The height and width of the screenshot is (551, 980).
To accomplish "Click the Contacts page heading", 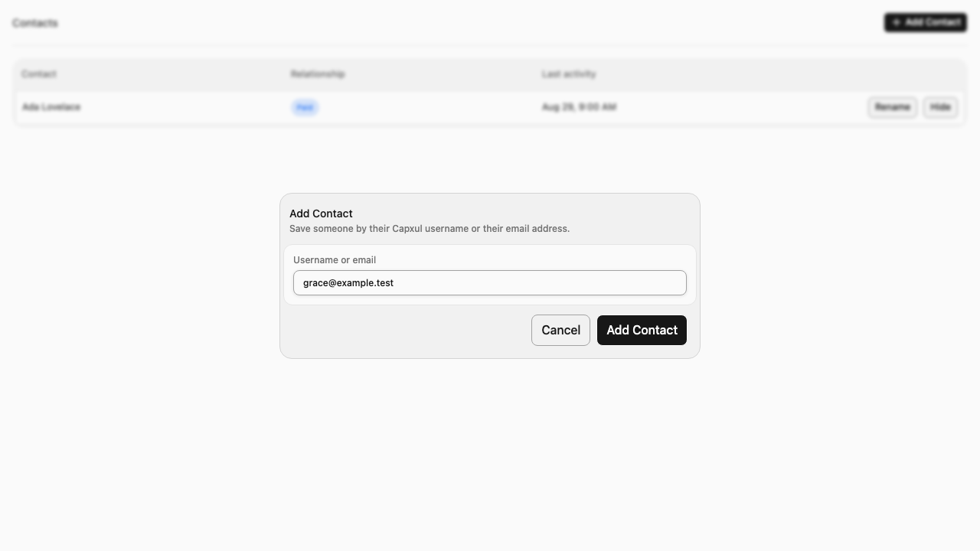I will (35, 23).
